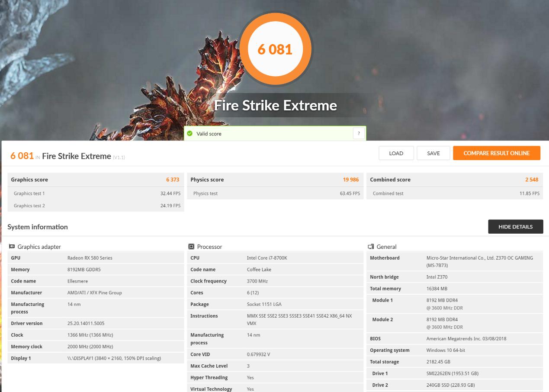Select the Physics score header row

pyautogui.click(x=275, y=180)
